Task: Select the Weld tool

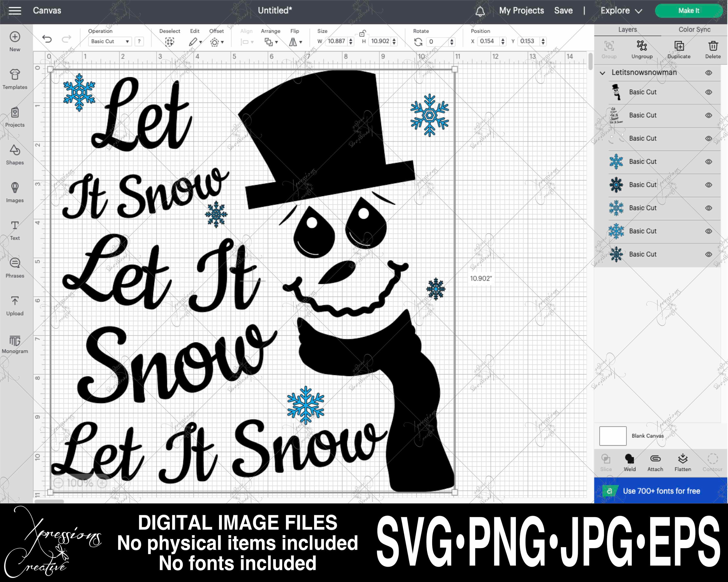Action: point(629,461)
